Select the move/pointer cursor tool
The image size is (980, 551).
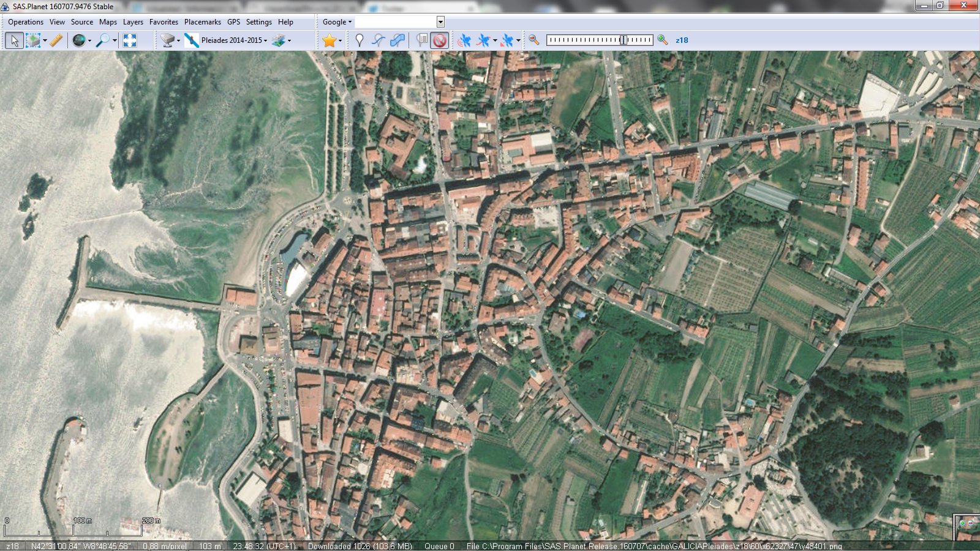click(15, 40)
